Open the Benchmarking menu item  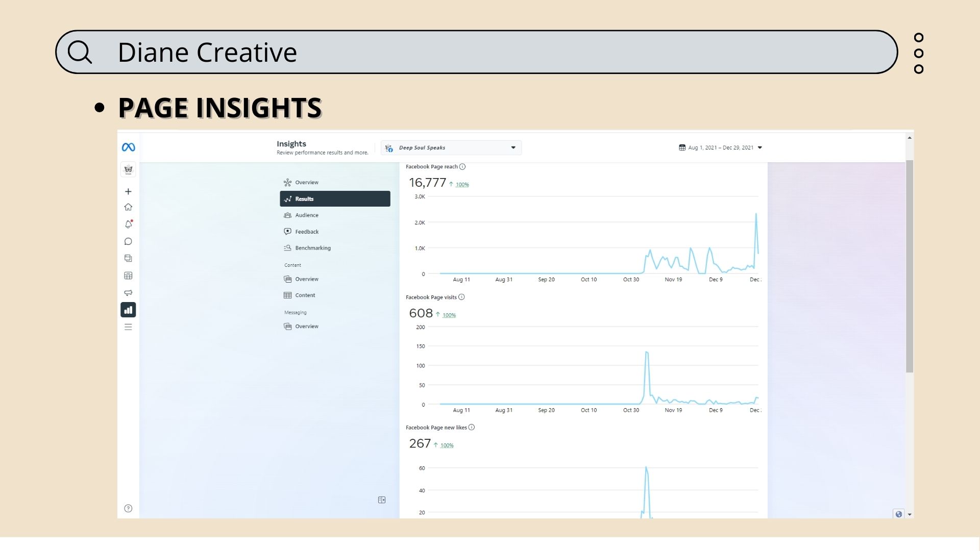pyautogui.click(x=312, y=248)
